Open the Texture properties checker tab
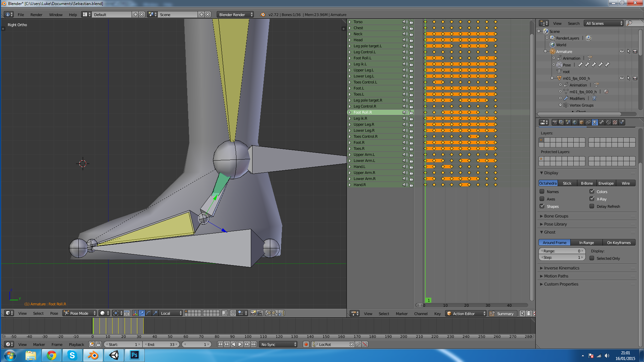Screen dimensions: 644x362 click(615, 122)
